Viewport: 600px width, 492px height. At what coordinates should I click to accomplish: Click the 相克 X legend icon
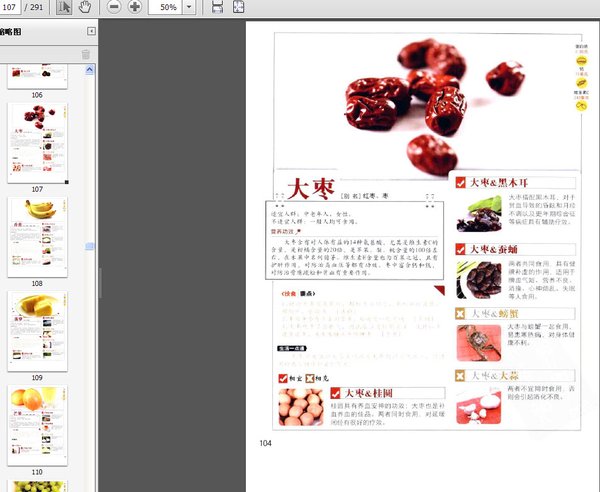[310, 378]
